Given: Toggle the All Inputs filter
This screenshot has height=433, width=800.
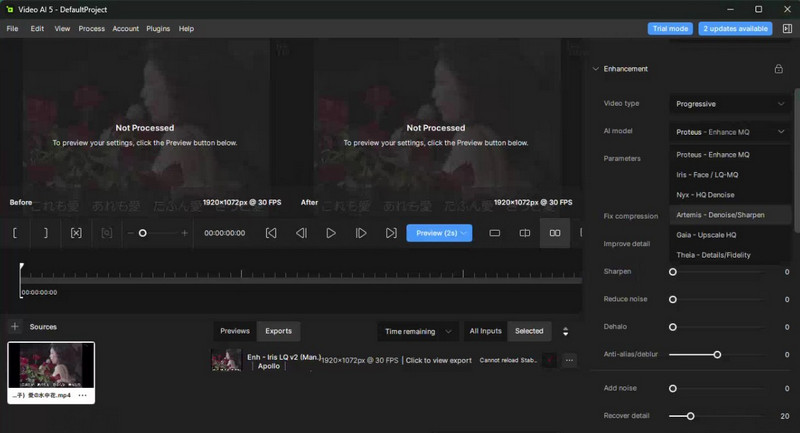Looking at the screenshot, I should [x=485, y=331].
